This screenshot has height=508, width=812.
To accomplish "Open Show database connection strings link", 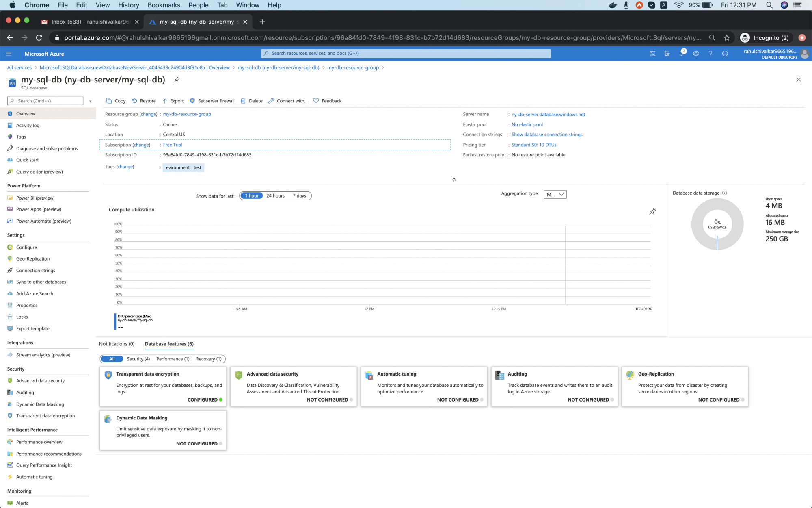I will 546,135.
